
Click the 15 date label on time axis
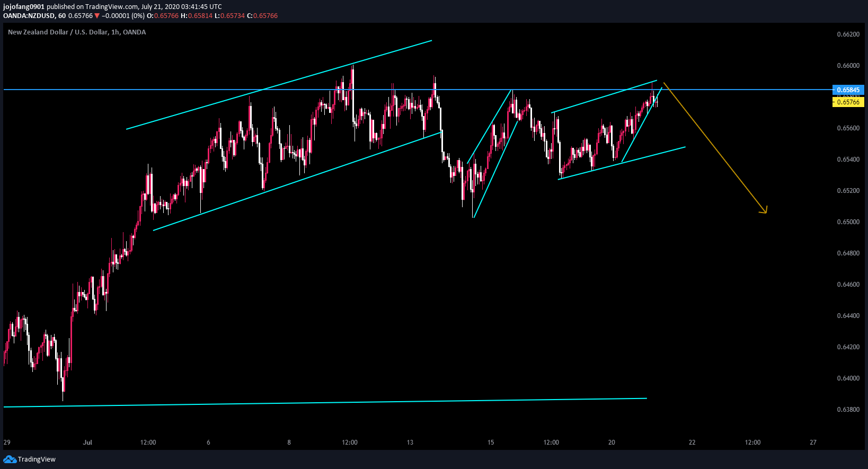[491, 443]
